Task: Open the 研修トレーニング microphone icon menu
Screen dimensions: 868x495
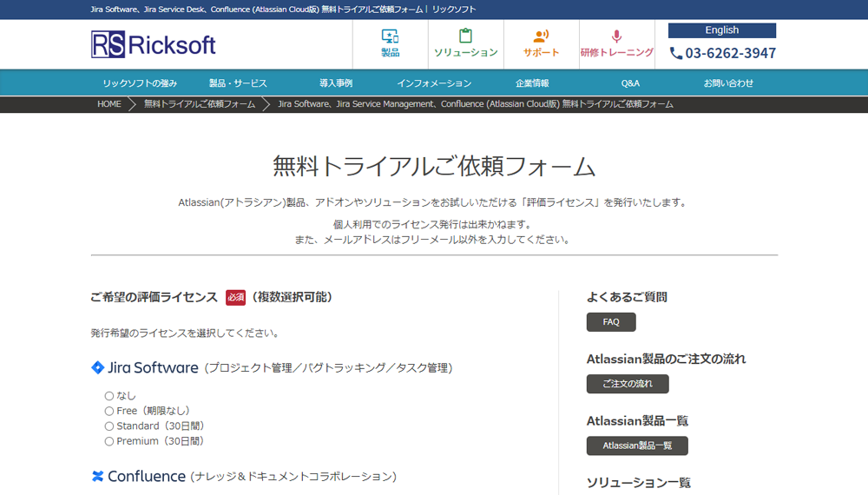Action: (616, 43)
